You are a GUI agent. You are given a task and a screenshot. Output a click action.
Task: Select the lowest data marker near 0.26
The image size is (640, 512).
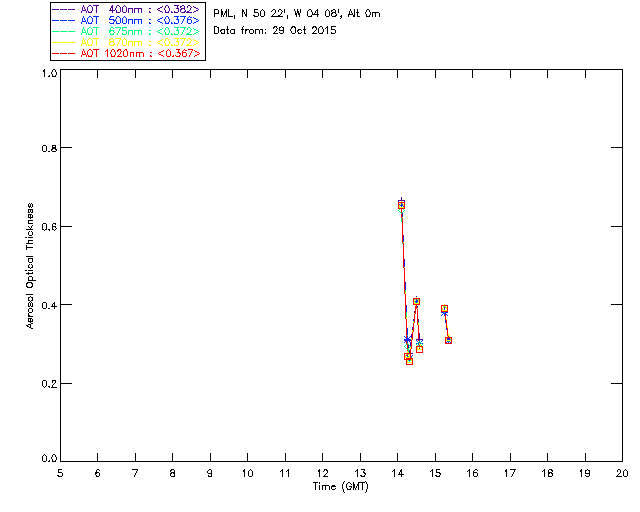(409, 361)
